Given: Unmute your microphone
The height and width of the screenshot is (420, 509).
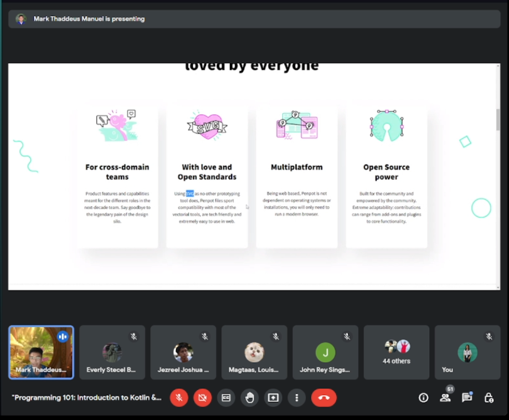Looking at the screenshot, I should [179, 398].
